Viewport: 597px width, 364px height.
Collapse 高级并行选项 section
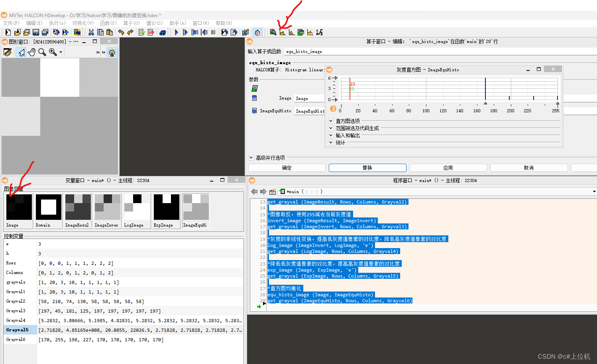click(x=251, y=158)
